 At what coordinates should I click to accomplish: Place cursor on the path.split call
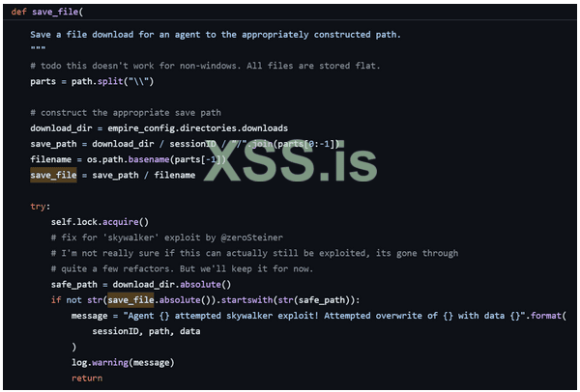(x=119, y=81)
